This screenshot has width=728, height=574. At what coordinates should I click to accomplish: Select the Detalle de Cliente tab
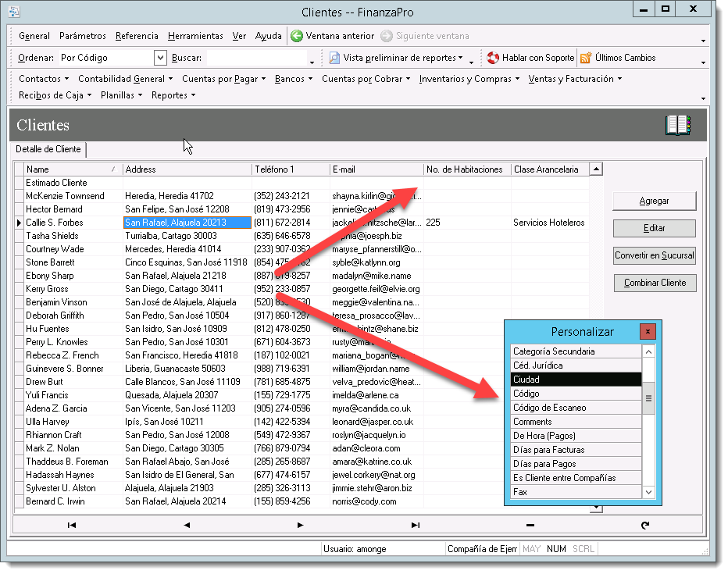[x=48, y=149]
